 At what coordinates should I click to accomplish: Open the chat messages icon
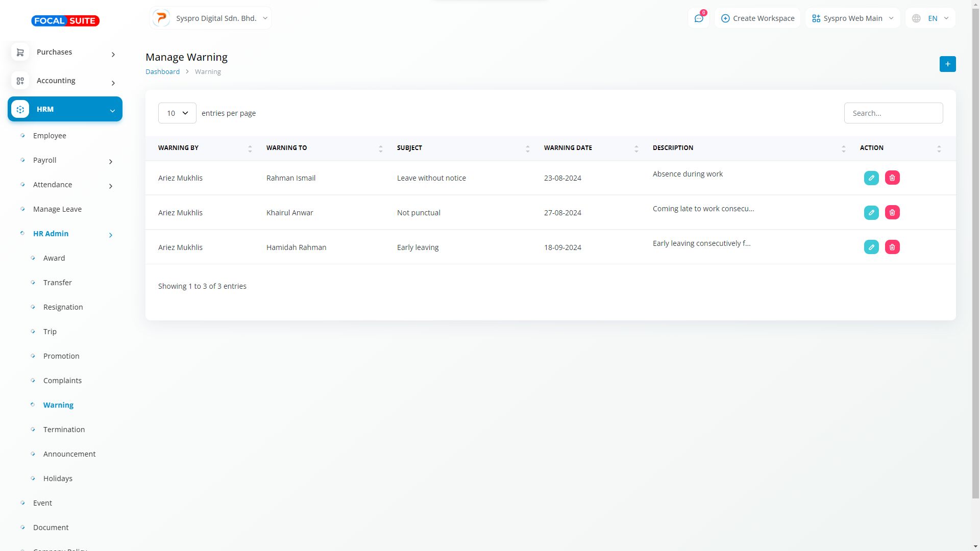point(699,18)
